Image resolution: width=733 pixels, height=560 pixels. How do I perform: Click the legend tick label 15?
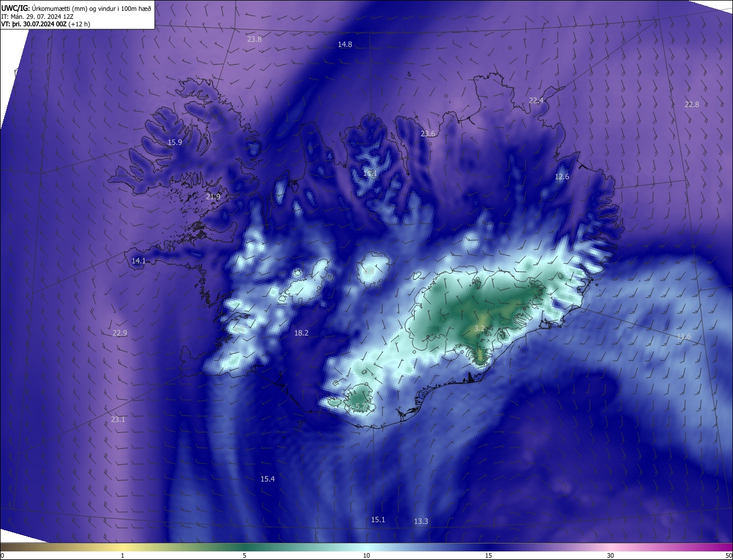click(488, 556)
